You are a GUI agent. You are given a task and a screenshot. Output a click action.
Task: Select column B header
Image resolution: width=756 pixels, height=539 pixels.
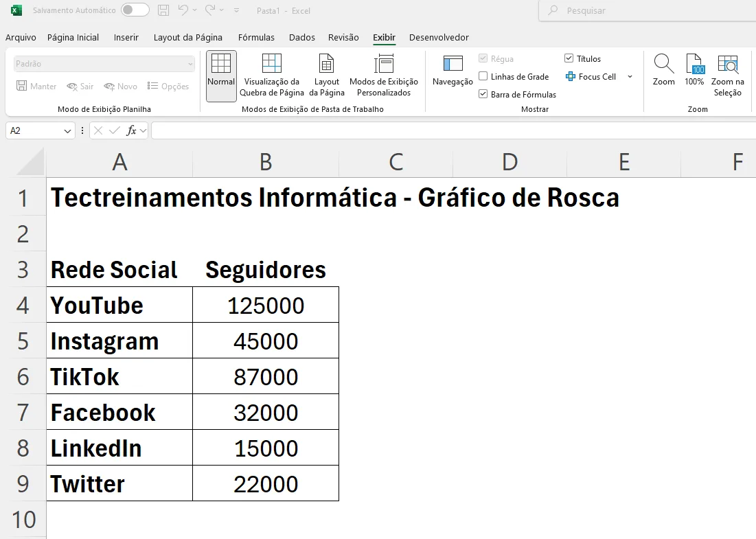pos(266,162)
